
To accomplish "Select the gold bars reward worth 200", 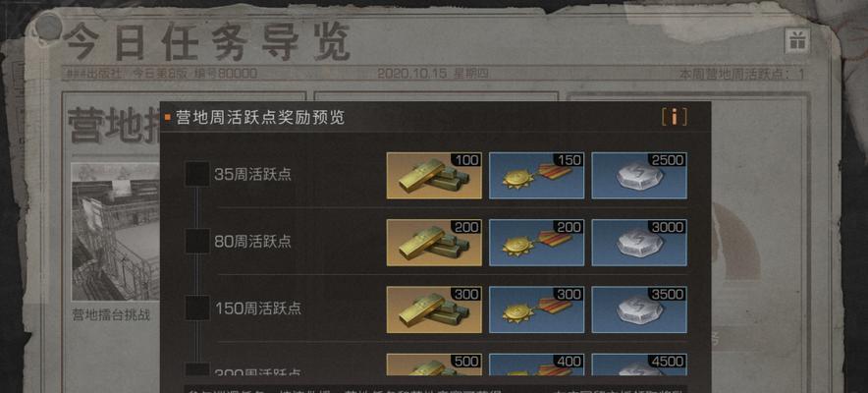I will (x=434, y=243).
